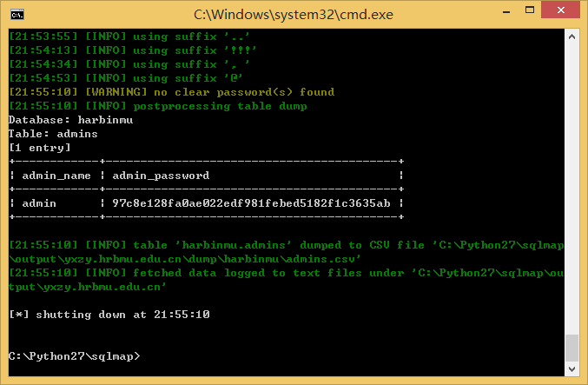This screenshot has width=588, height=385.
Task: Click the admin_name column header
Action: 56,176
